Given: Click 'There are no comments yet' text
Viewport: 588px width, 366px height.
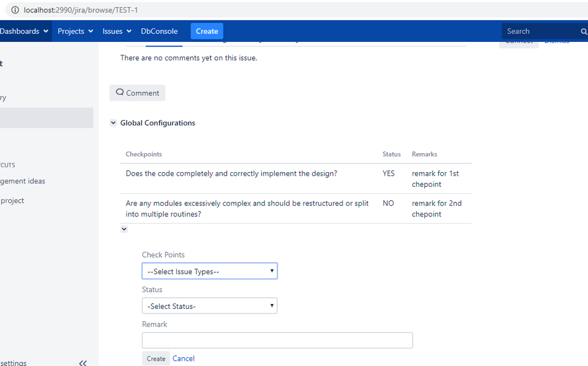Looking at the screenshot, I should pos(188,58).
